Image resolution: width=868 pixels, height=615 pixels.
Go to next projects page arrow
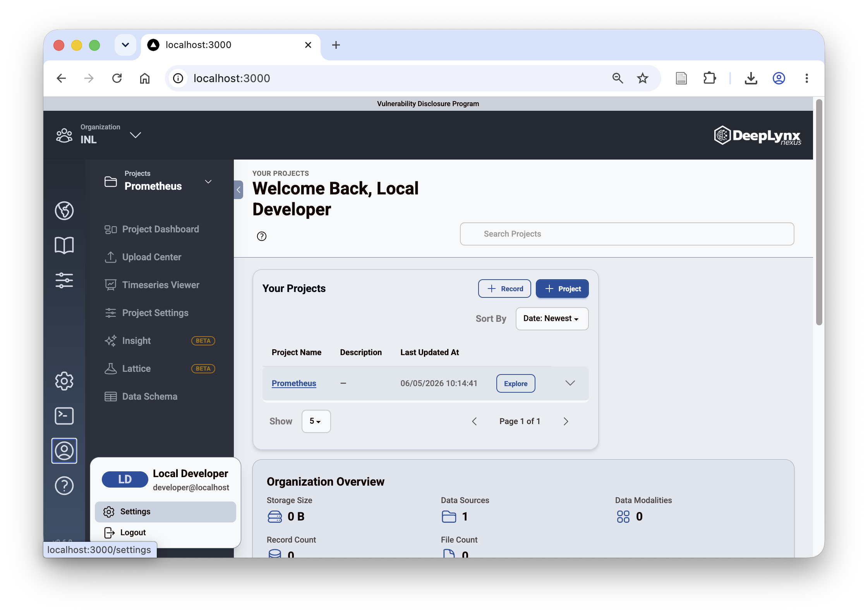pyautogui.click(x=566, y=421)
